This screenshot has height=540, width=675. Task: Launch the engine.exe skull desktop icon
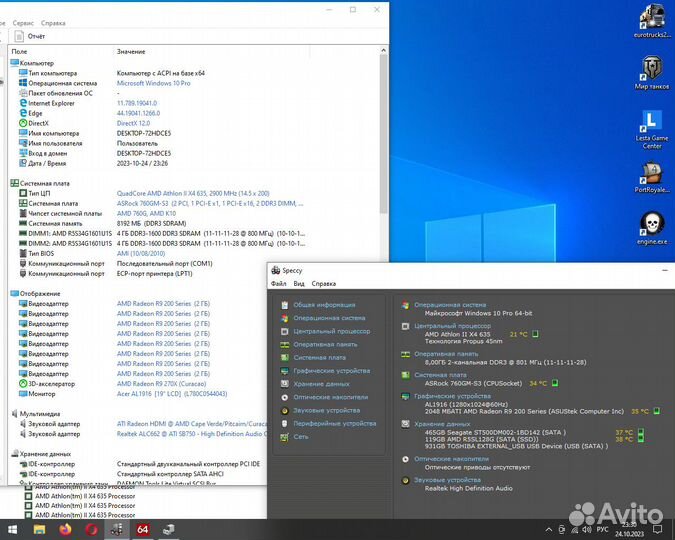coord(652,228)
